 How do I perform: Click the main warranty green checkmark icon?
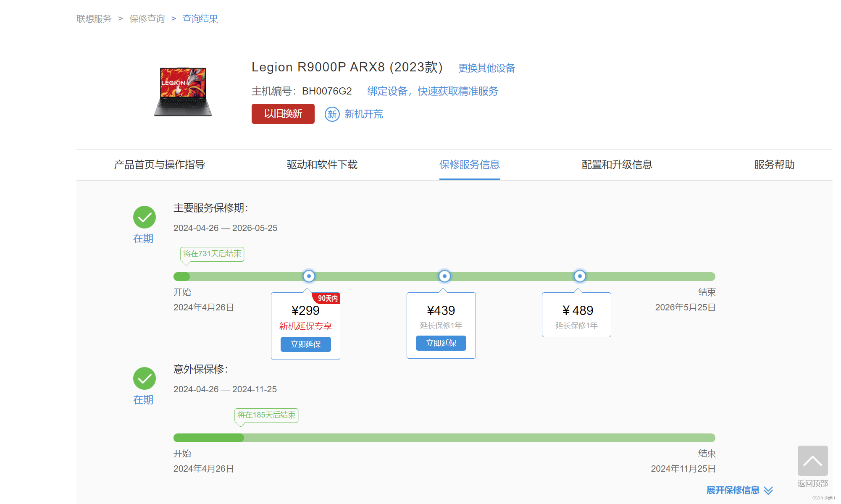[145, 217]
